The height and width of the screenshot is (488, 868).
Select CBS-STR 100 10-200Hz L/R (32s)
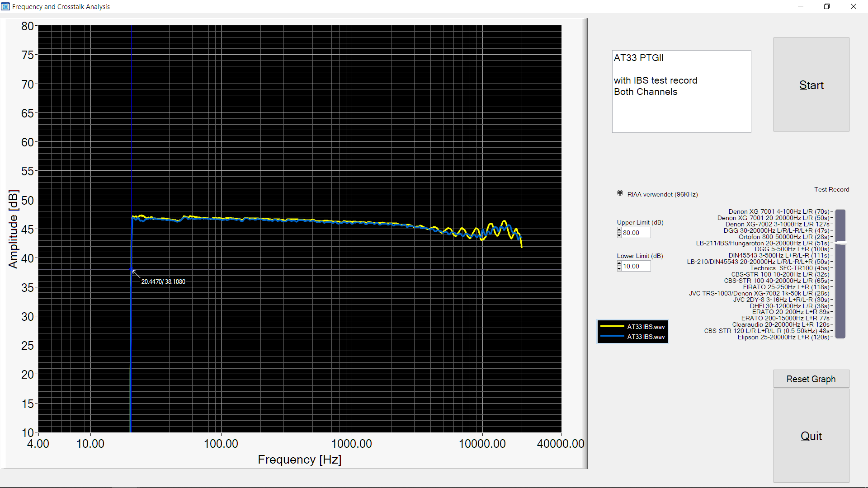click(781, 274)
